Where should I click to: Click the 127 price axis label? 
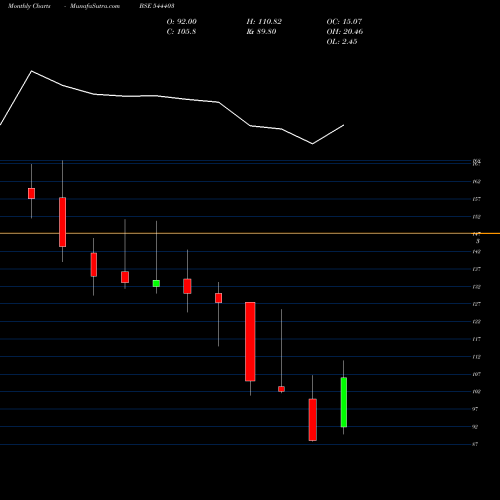477,304
